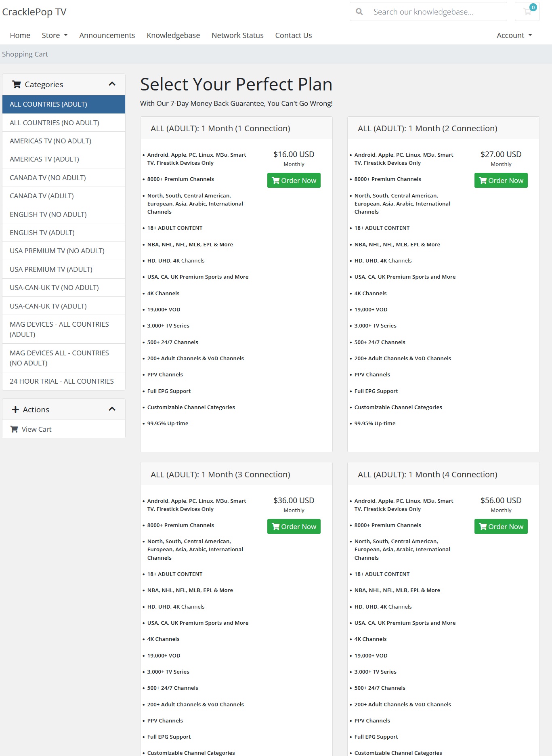Click the $36.00 USD price text

pyautogui.click(x=294, y=500)
